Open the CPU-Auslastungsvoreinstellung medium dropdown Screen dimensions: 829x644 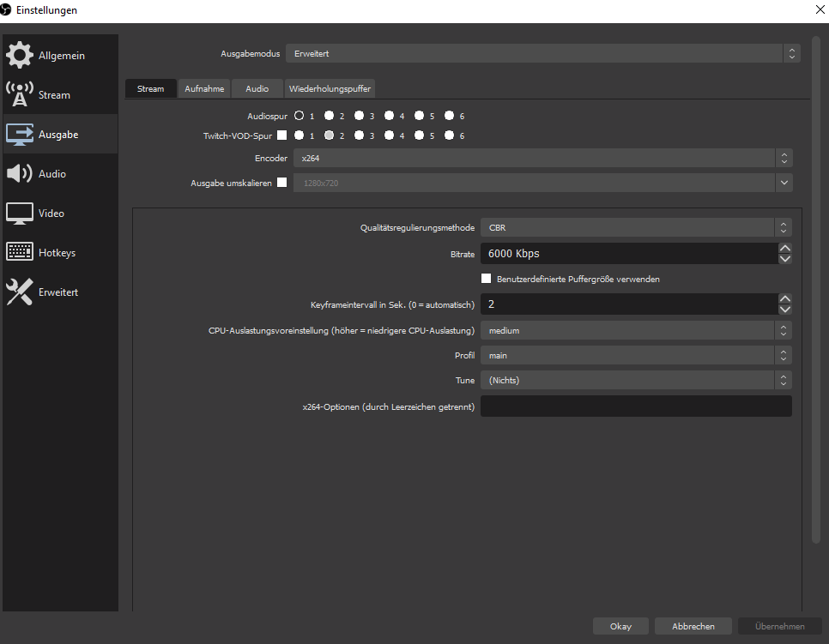636,331
